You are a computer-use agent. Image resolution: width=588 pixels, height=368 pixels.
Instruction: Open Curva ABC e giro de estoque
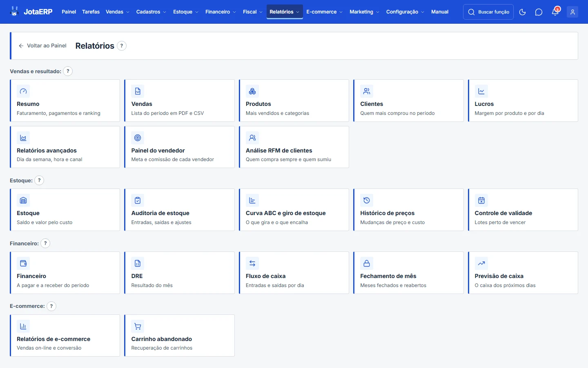click(x=294, y=210)
